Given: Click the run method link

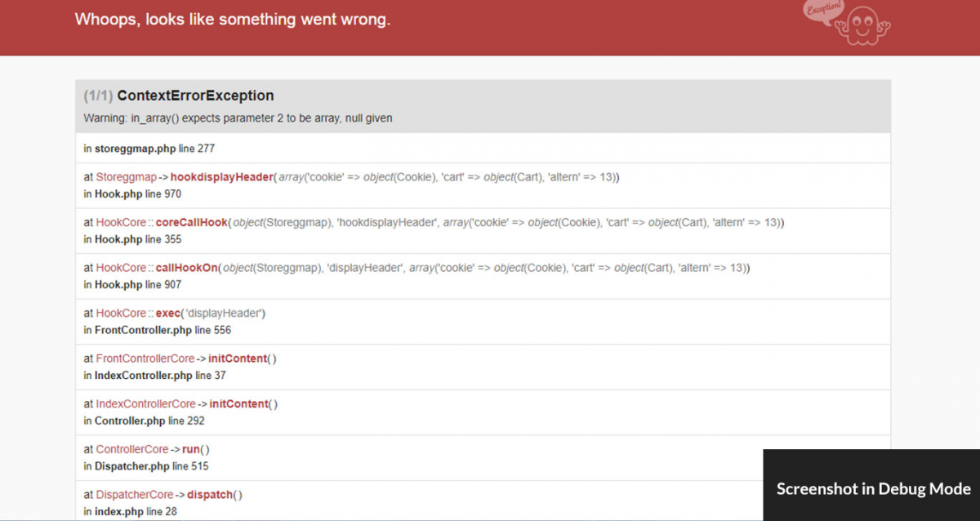Looking at the screenshot, I should (192, 449).
